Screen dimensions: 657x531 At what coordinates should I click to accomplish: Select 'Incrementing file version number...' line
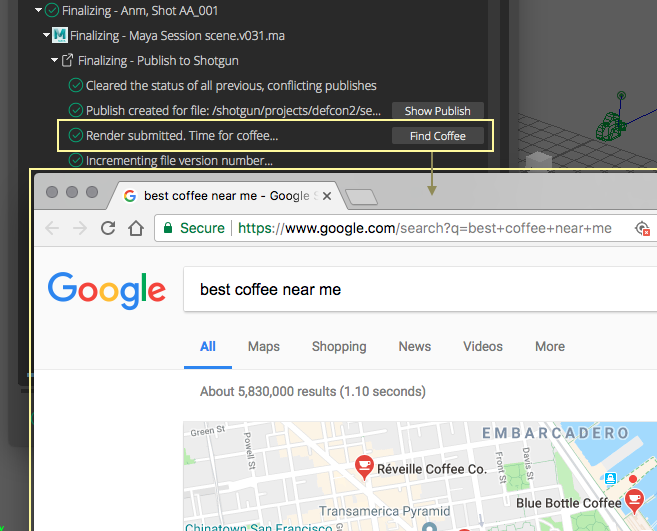pos(179,161)
